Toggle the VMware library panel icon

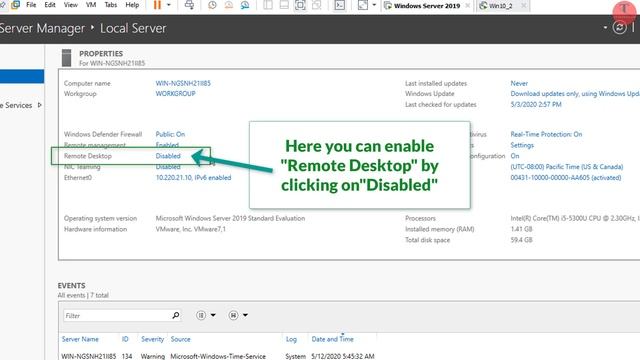pos(268,5)
